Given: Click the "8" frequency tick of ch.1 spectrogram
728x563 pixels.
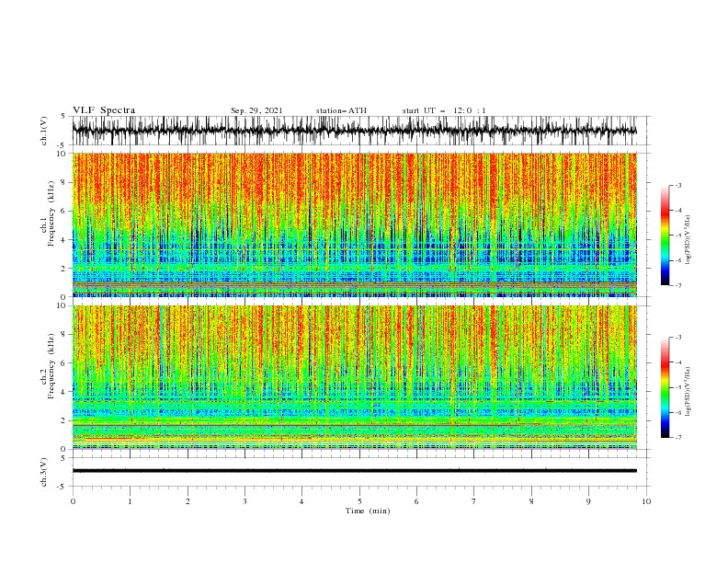Looking at the screenshot, I should (x=63, y=182).
